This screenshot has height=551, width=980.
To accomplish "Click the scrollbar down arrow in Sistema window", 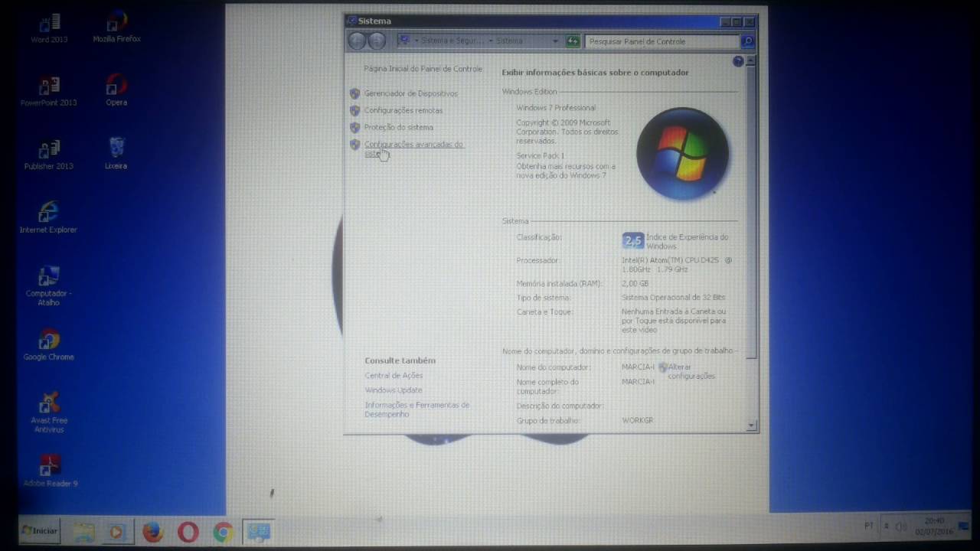I will coord(751,425).
